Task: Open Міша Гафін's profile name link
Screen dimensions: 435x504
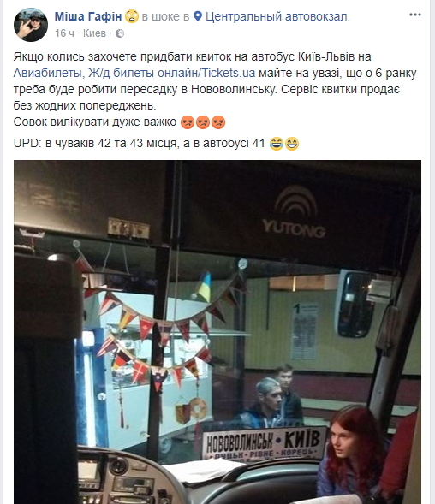Action: (88, 16)
